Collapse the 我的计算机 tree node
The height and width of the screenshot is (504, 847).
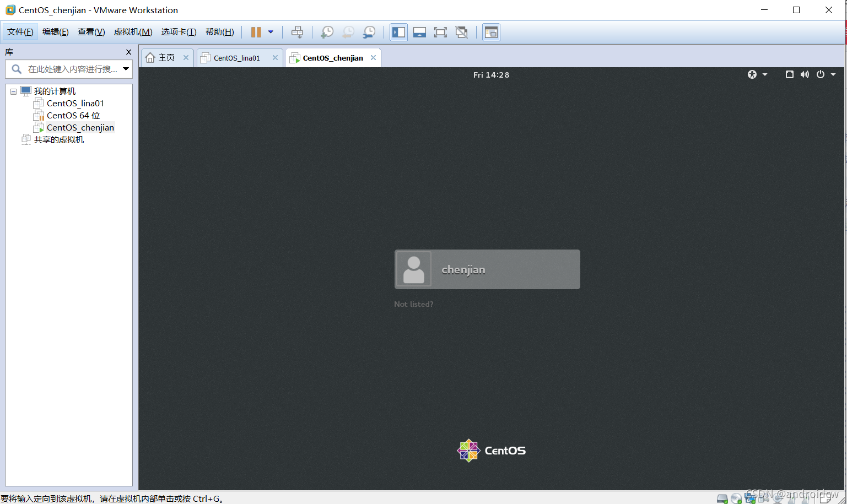click(x=13, y=91)
